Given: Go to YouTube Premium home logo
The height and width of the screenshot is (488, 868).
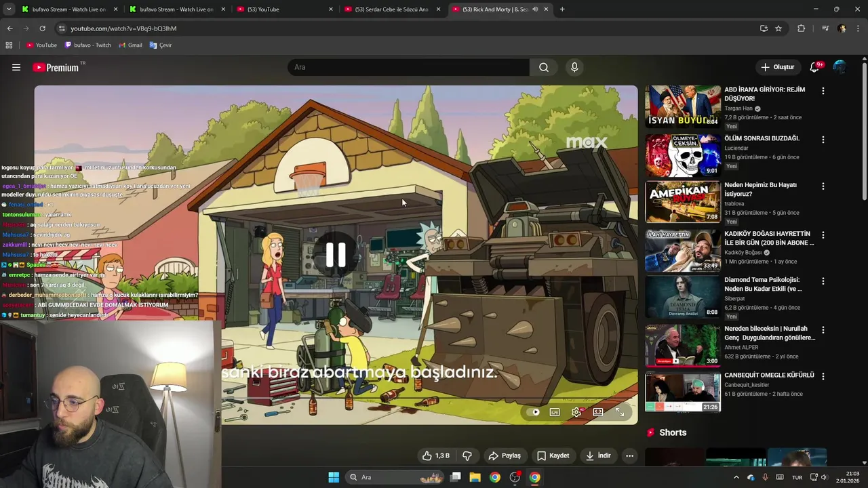Looking at the screenshot, I should pos(56,67).
